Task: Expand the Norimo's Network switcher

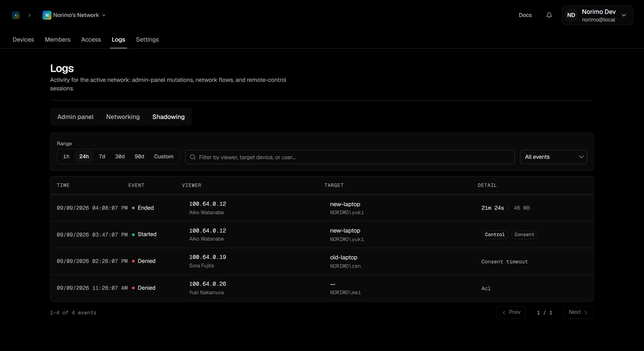Action: click(x=74, y=15)
